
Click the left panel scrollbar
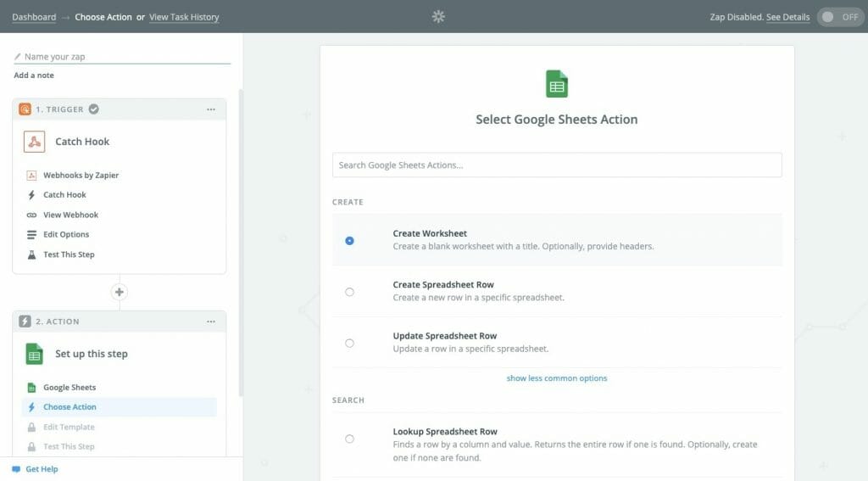[240, 243]
